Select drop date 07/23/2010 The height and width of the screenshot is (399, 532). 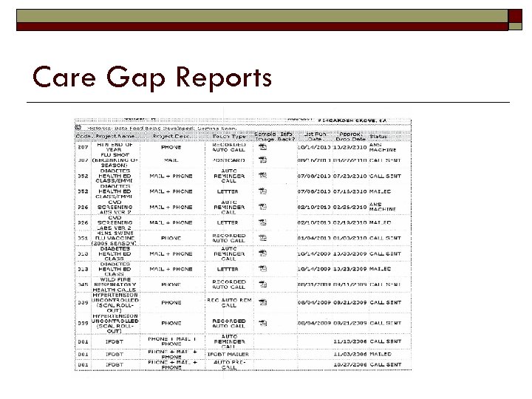click(x=349, y=176)
